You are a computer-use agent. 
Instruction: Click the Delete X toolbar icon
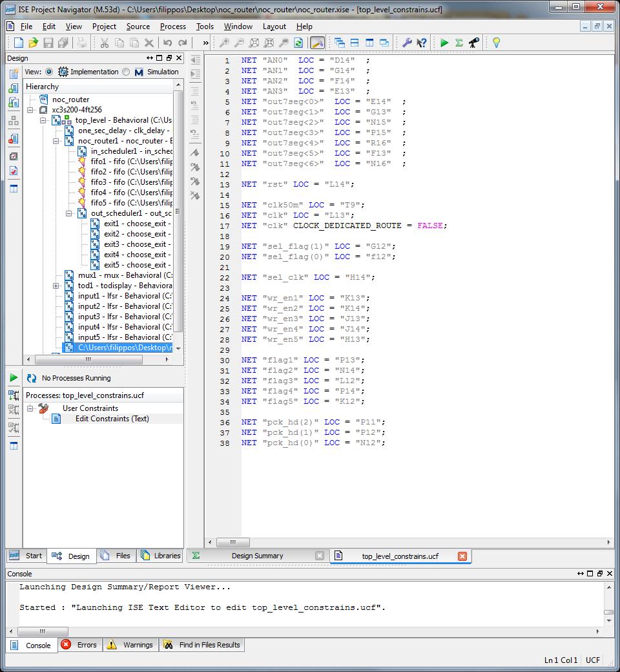[149, 43]
